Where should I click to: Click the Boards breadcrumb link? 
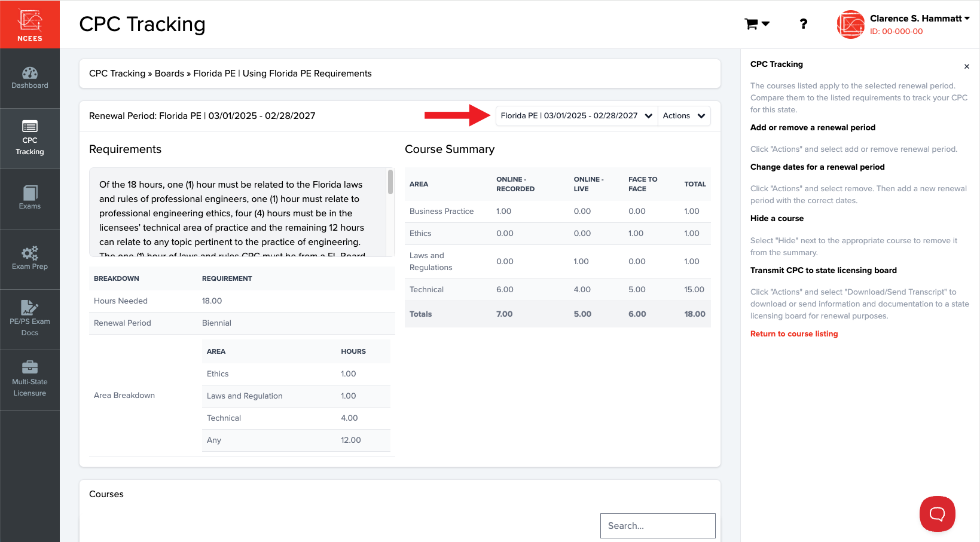coord(169,74)
